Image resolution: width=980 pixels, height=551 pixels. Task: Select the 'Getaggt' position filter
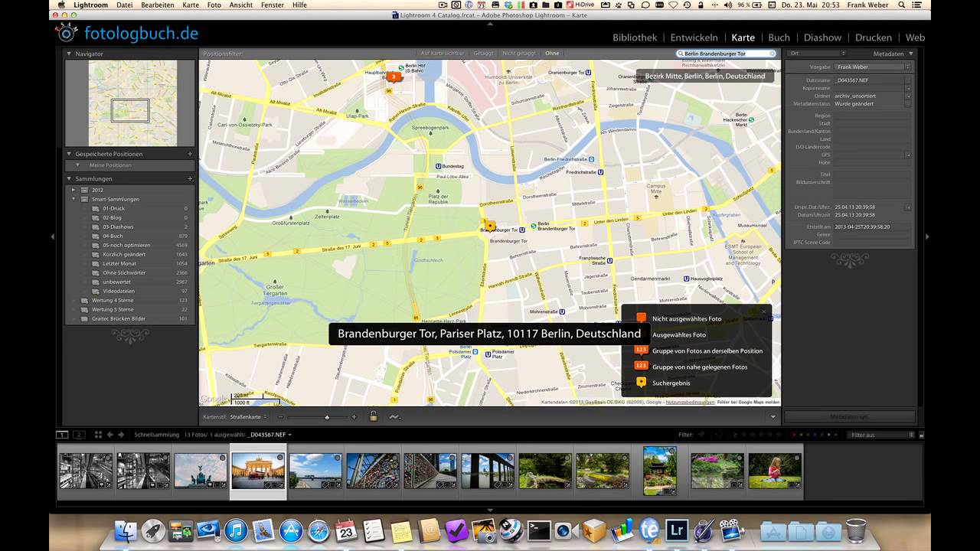click(x=483, y=54)
